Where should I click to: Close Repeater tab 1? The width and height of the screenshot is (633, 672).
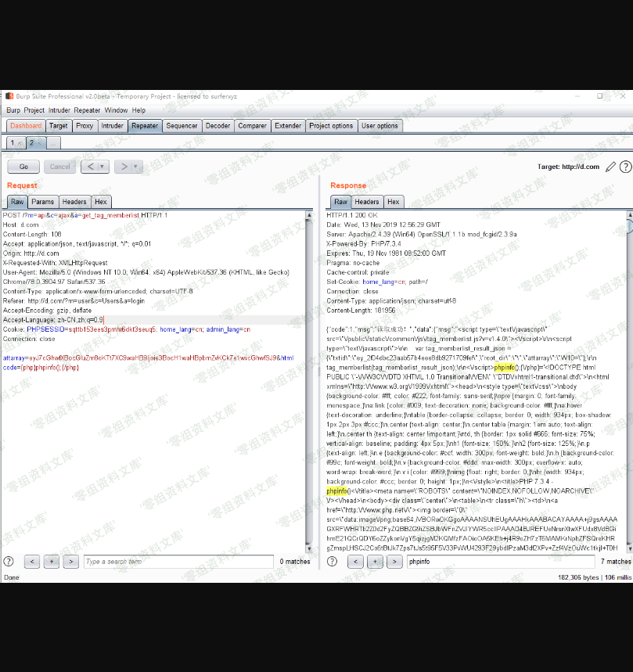[20, 144]
